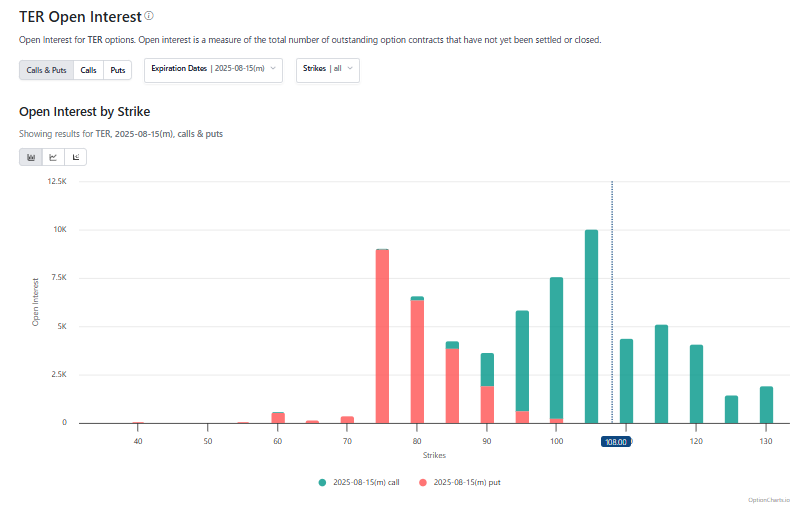
Task: Select the third chart type icon
Action: click(75, 157)
